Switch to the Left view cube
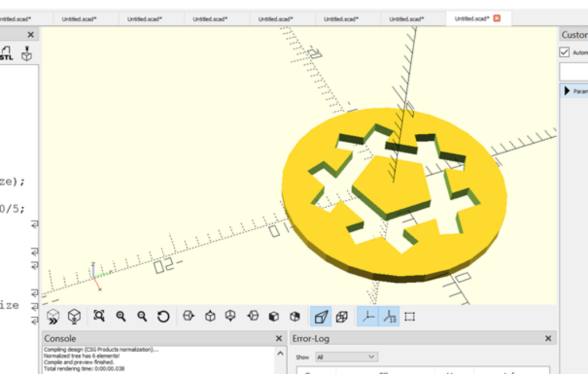The height and width of the screenshot is (374, 588). click(x=253, y=316)
